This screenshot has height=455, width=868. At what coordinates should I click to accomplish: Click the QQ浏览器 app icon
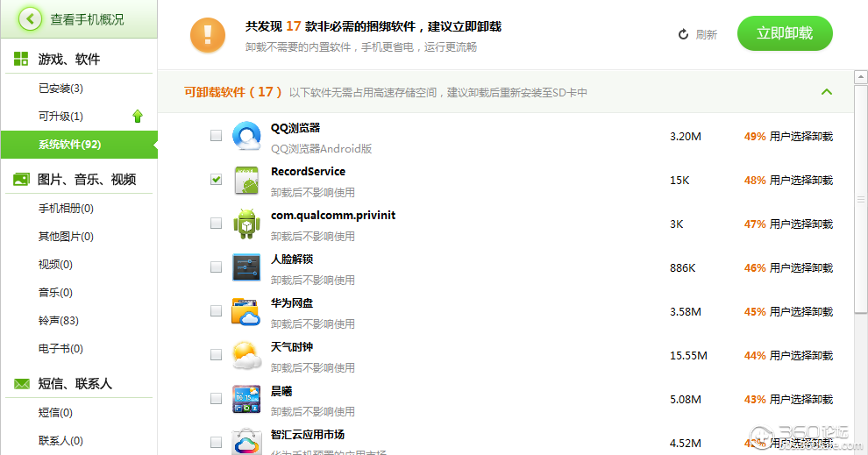246,136
